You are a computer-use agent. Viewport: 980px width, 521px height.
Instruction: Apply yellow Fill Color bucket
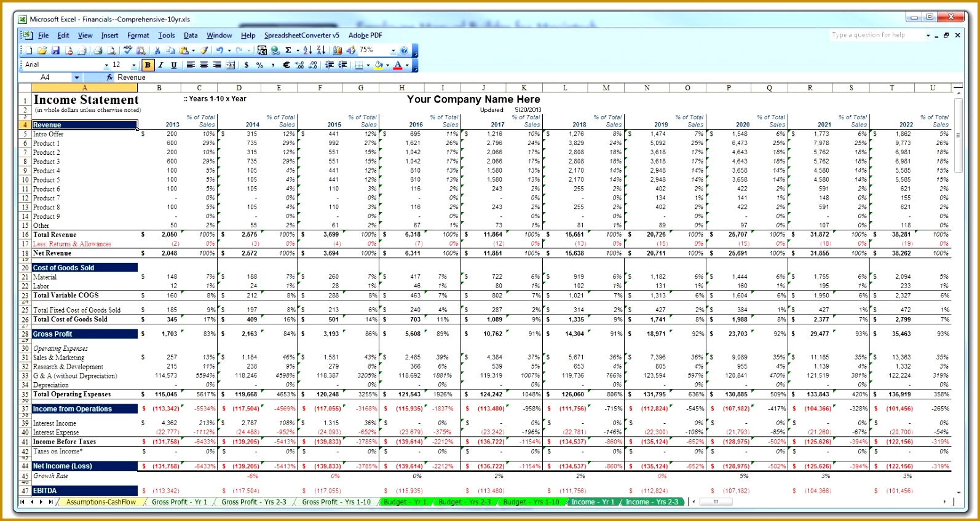pos(378,65)
